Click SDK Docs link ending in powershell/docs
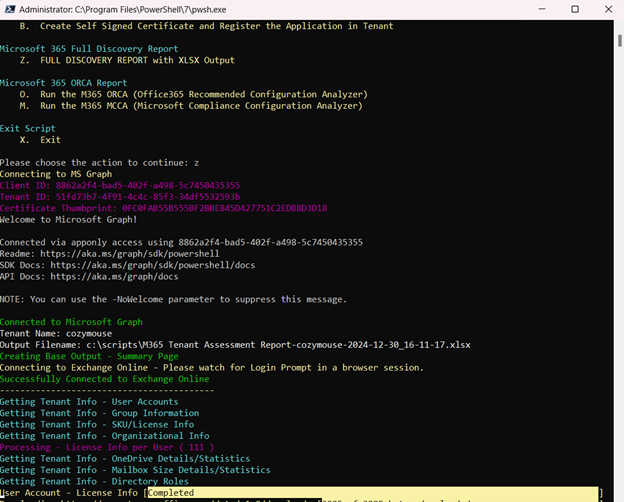 (x=153, y=265)
